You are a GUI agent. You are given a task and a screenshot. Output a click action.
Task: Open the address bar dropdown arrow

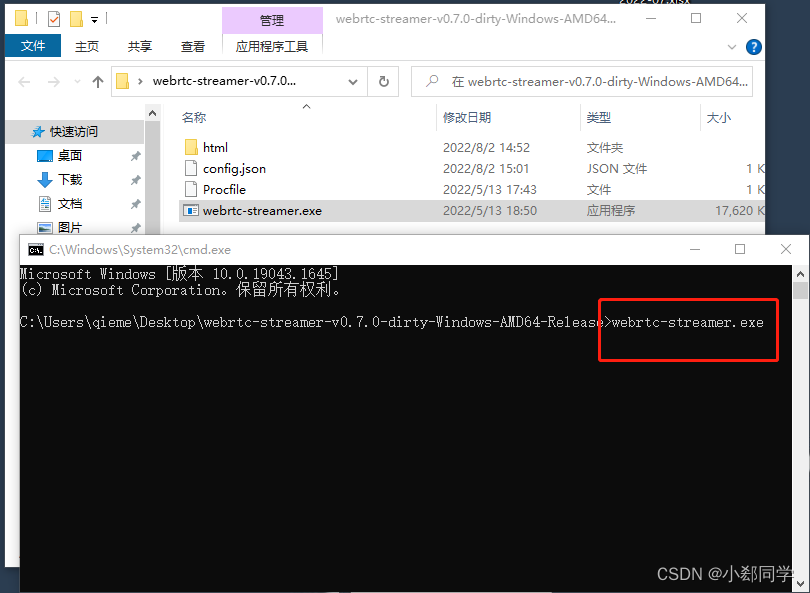click(x=352, y=82)
